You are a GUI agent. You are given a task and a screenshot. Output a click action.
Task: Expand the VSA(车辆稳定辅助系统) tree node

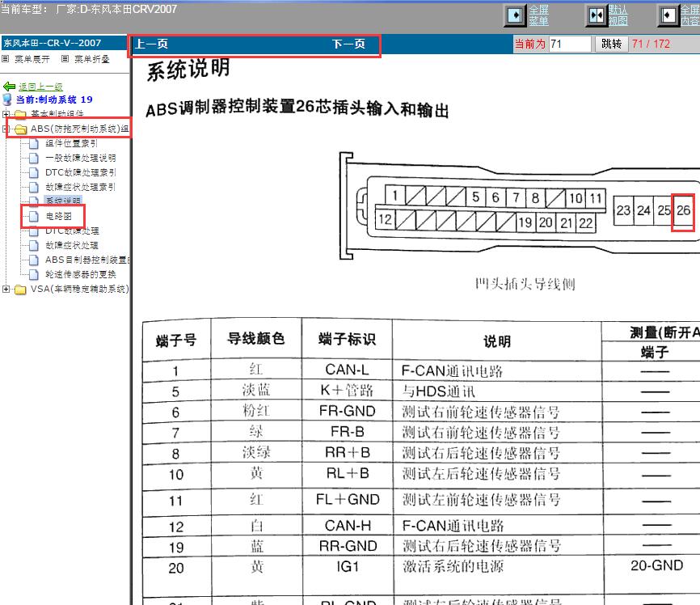point(6,289)
